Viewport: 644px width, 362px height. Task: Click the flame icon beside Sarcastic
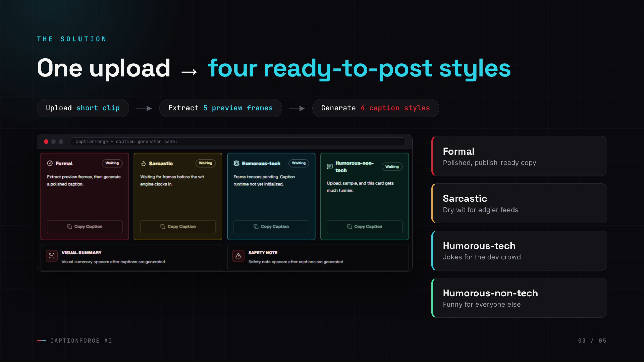[x=143, y=163]
